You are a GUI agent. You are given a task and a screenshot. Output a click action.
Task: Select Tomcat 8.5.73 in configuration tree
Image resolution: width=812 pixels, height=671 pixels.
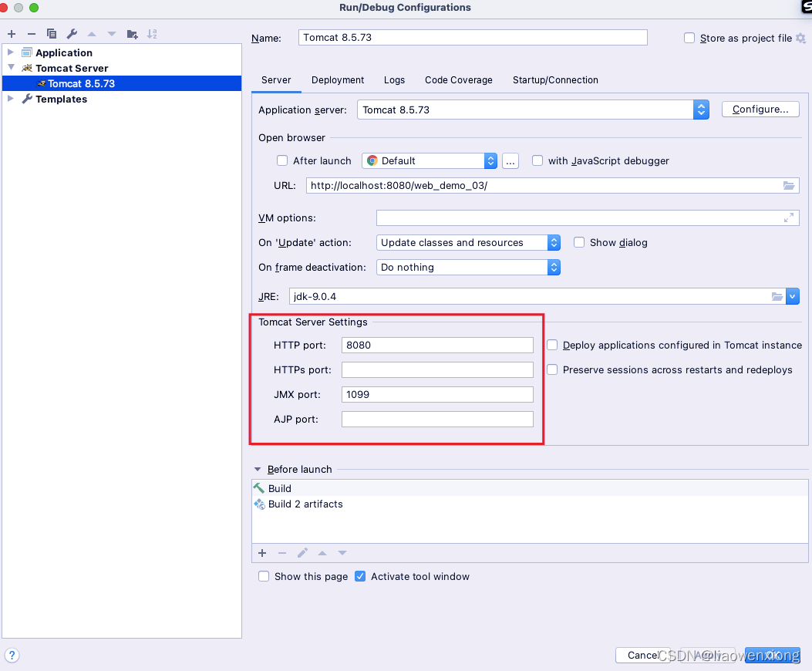click(x=122, y=84)
